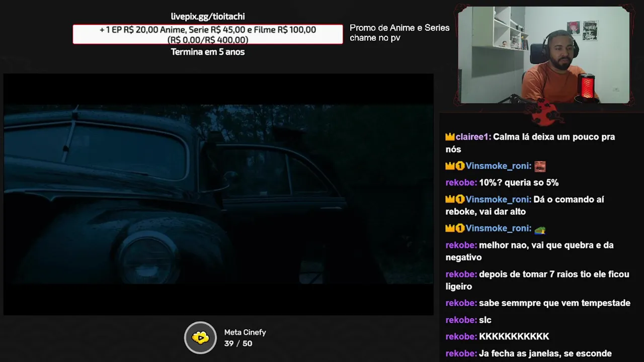Click the Meta Cinefy yellow play icon

pos(200,338)
